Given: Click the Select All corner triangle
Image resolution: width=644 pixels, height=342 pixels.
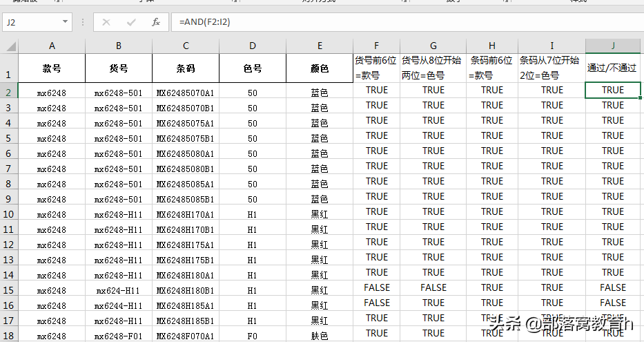Looking at the screenshot, I should click(x=11, y=46).
